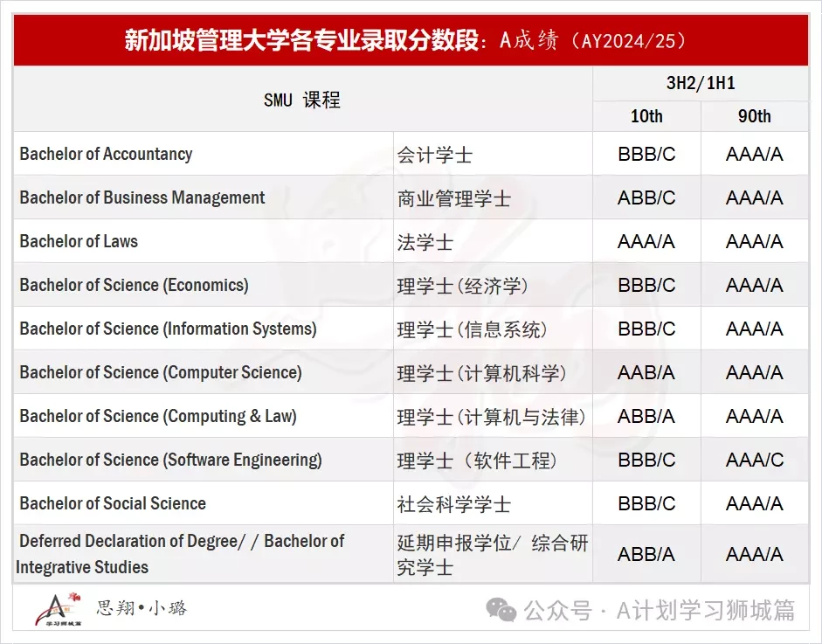822x644 pixels.
Task: Click Social Science 10th percentile grade
Action: coord(646,503)
